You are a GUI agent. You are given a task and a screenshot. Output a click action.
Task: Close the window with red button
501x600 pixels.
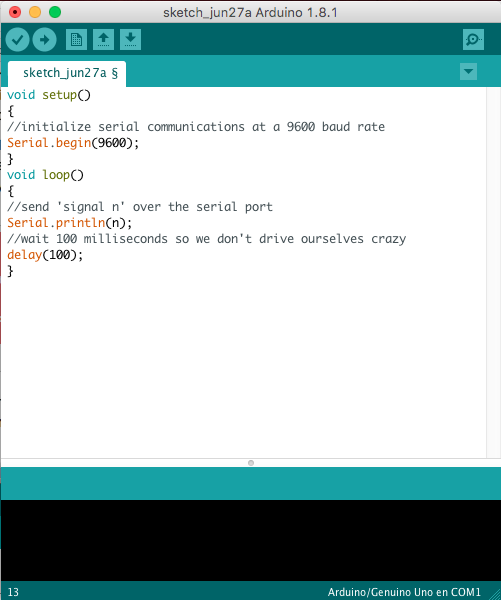(15, 12)
